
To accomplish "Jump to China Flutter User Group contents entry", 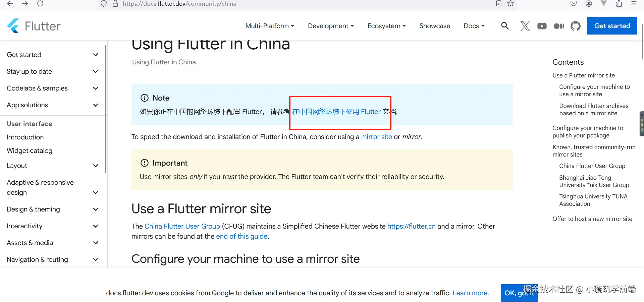I will click(x=592, y=166).
